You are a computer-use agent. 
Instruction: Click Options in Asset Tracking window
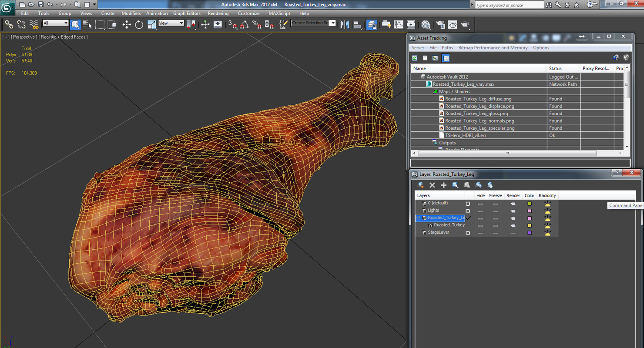pos(541,48)
